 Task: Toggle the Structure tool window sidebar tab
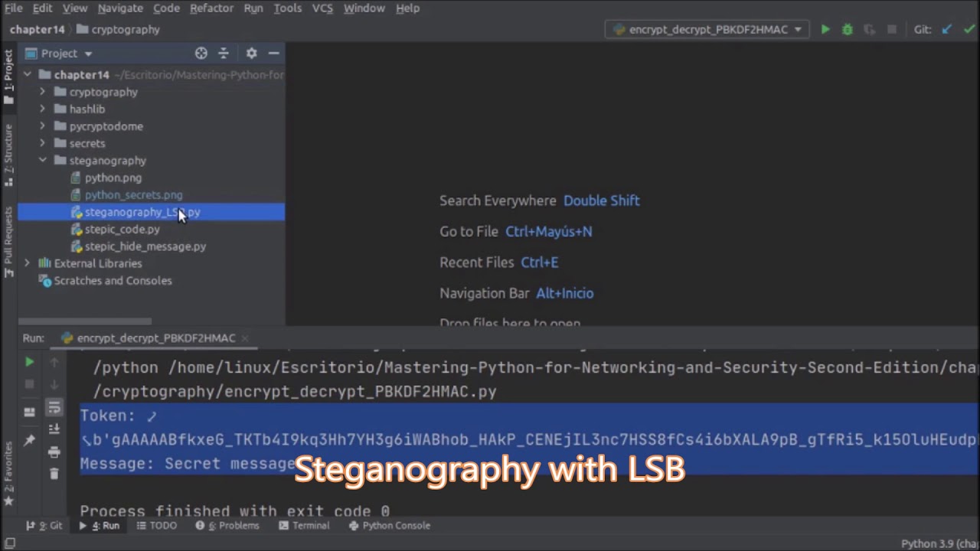8,155
